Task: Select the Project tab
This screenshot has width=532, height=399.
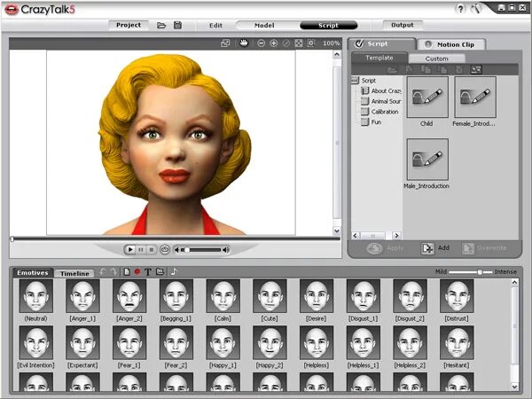Action: [x=129, y=25]
